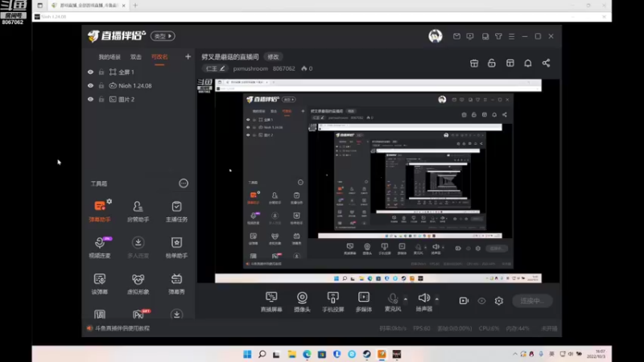This screenshot has height=362, width=644.
Task: Click the 连接中 start streaming button
Action: 532,301
